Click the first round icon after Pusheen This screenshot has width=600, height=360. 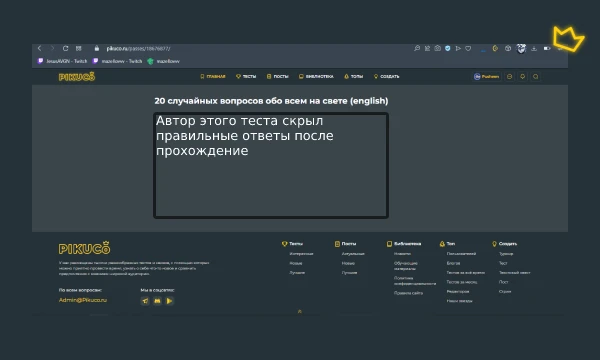tap(509, 77)
